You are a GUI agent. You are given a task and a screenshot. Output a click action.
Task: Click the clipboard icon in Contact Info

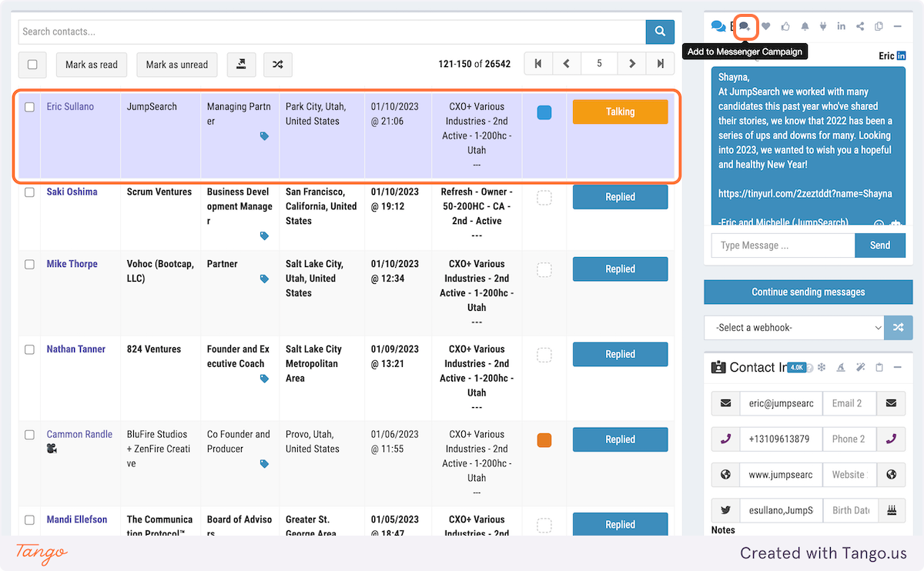tap(879, 368)
